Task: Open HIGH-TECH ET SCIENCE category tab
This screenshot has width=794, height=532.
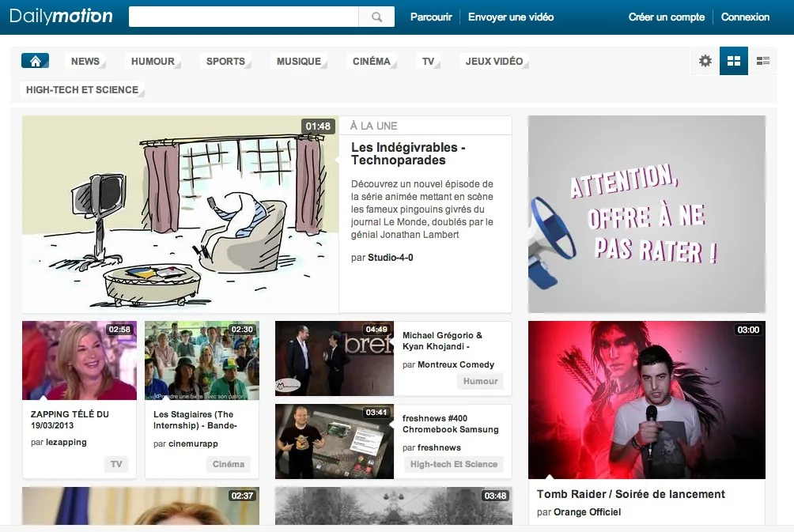Action: pos(82,89)
